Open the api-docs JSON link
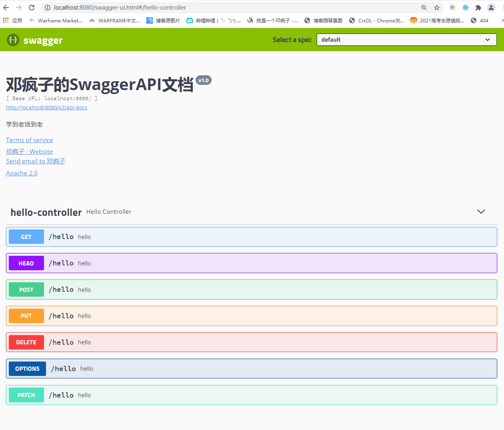 [46, 107]
